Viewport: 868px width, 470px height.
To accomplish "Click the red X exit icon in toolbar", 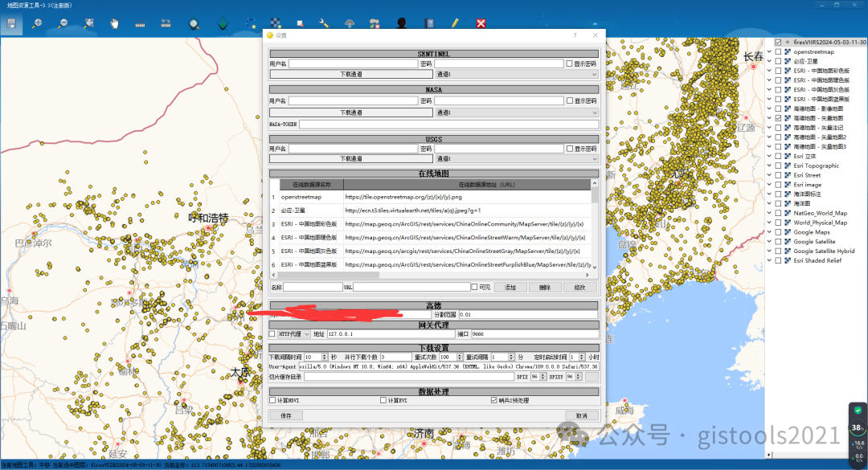I will click(x=481, y=24).
